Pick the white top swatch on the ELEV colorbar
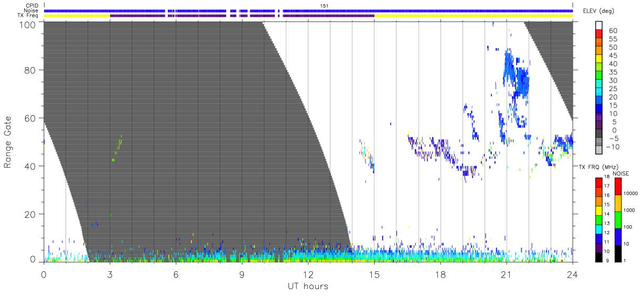The image size is (644, 297). point(599,25)
